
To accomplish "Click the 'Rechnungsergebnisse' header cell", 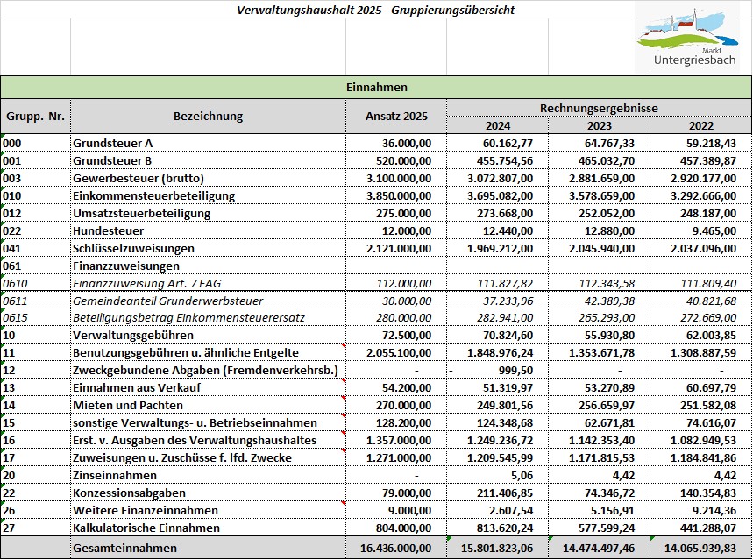I will coord(599,108).
